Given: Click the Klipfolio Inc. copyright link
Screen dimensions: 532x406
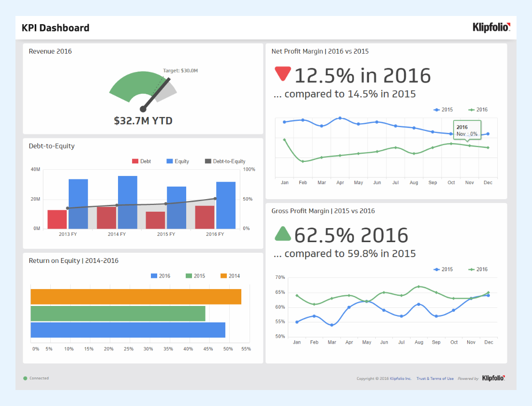Looking at the screenshot, I should (401, 378).
